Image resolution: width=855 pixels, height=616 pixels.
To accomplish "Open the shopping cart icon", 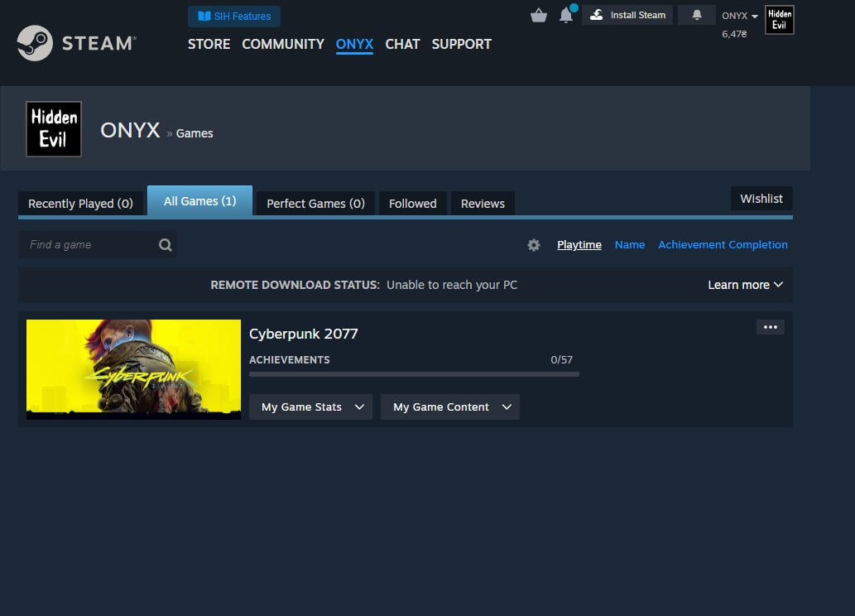I will tap(539, 15).
